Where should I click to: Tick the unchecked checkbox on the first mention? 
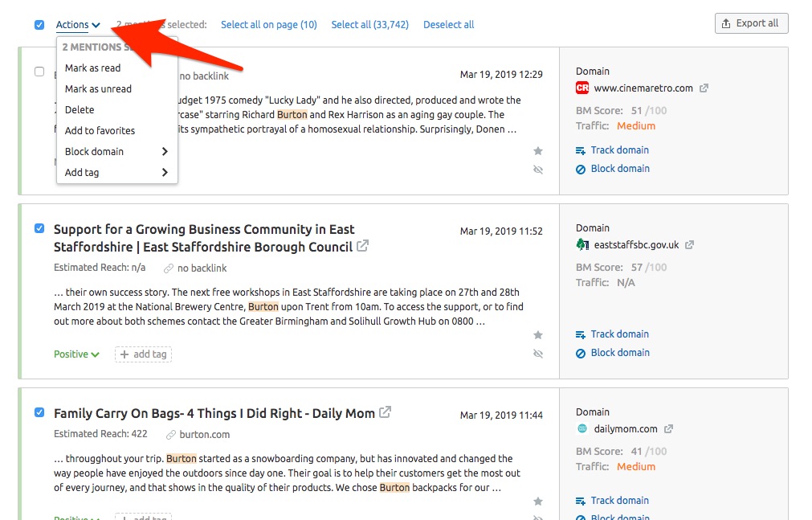coord(39,72)
